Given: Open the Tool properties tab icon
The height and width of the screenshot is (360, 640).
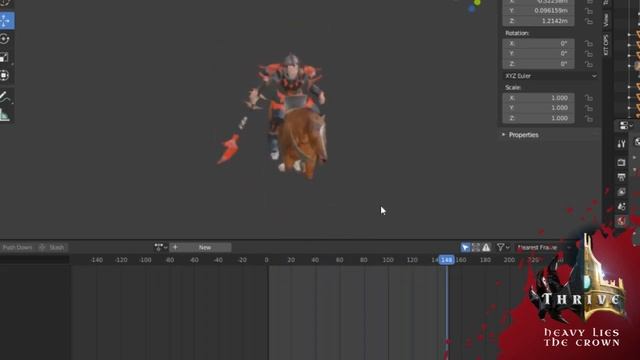Looking at the screenshot, I should pos(621,144).
